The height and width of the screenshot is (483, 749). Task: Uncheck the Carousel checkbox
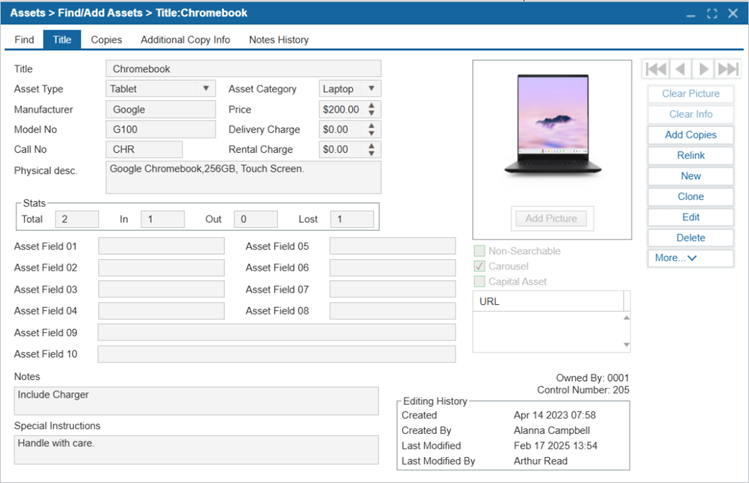pos(480,266)
